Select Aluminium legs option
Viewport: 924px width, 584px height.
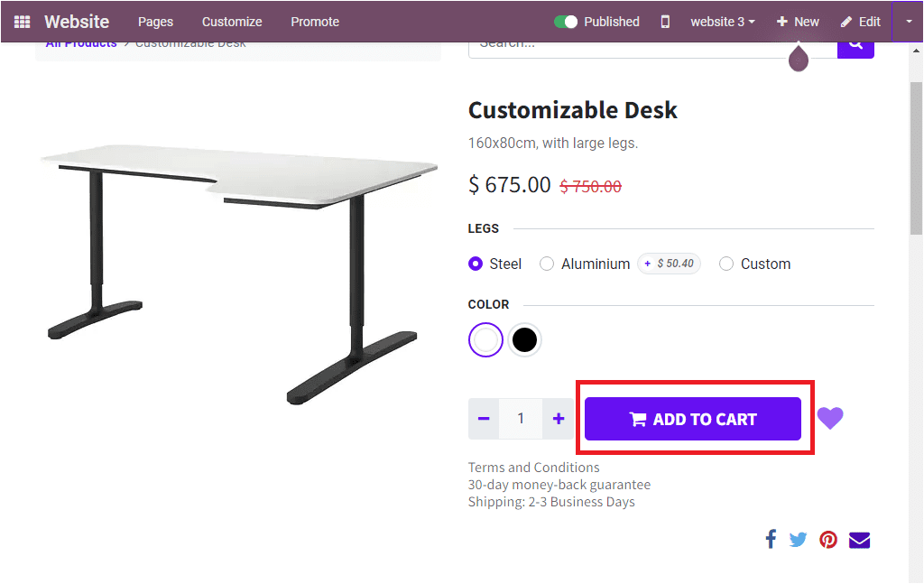tap(547, 264)
